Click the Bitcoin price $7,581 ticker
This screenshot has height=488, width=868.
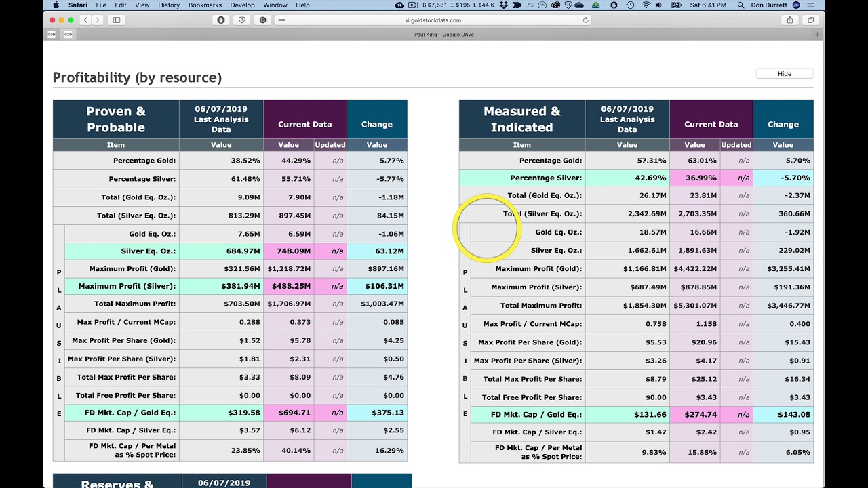pyautogui.click(x=435, y=5)
